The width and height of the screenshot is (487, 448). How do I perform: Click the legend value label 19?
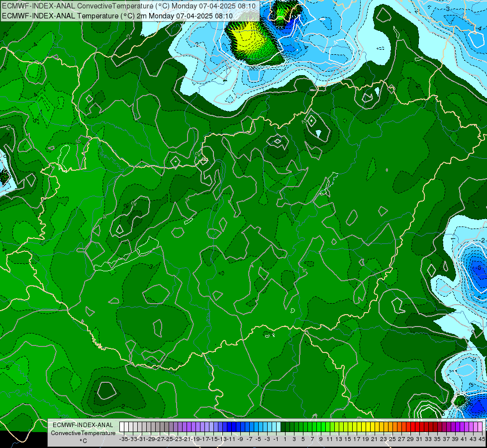click(366, 439)
